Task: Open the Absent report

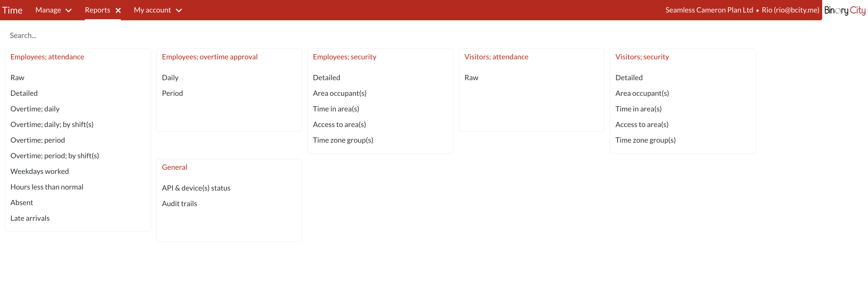Action: (x=22, y=203)
